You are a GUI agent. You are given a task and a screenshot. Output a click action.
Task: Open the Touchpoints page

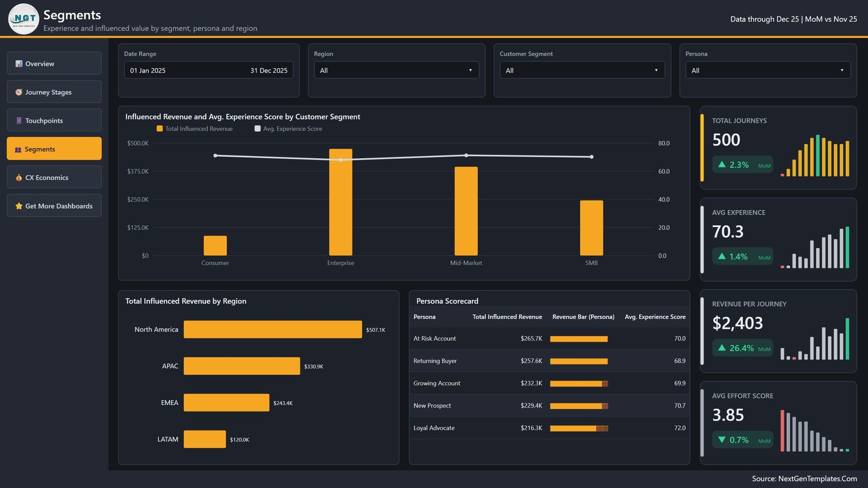pyautogui.click(x=54, y=120)
